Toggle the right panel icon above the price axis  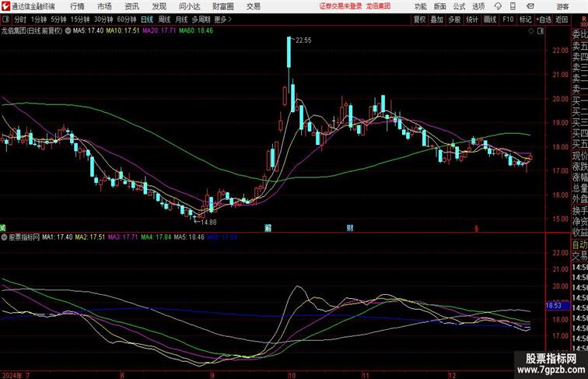541,31
